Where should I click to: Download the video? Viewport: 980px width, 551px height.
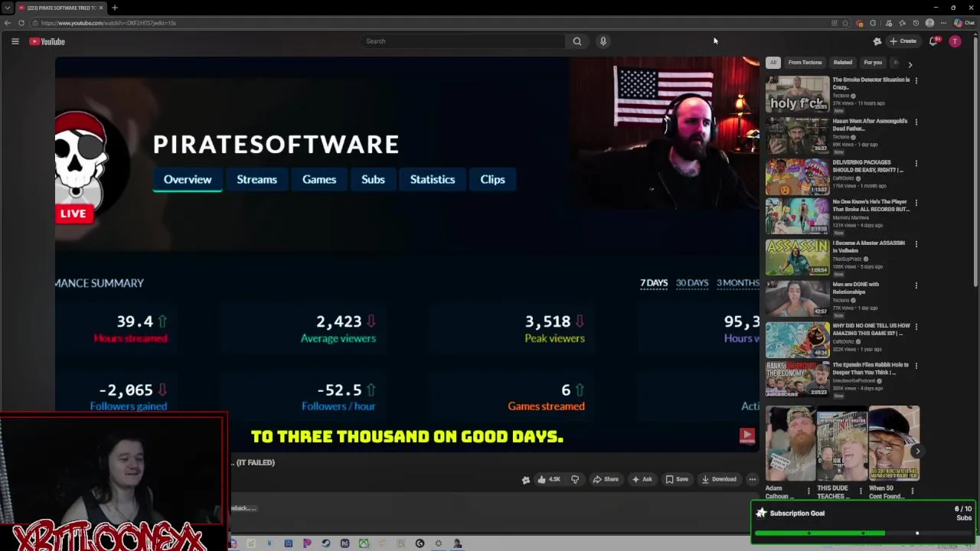[x=718, y=479]
